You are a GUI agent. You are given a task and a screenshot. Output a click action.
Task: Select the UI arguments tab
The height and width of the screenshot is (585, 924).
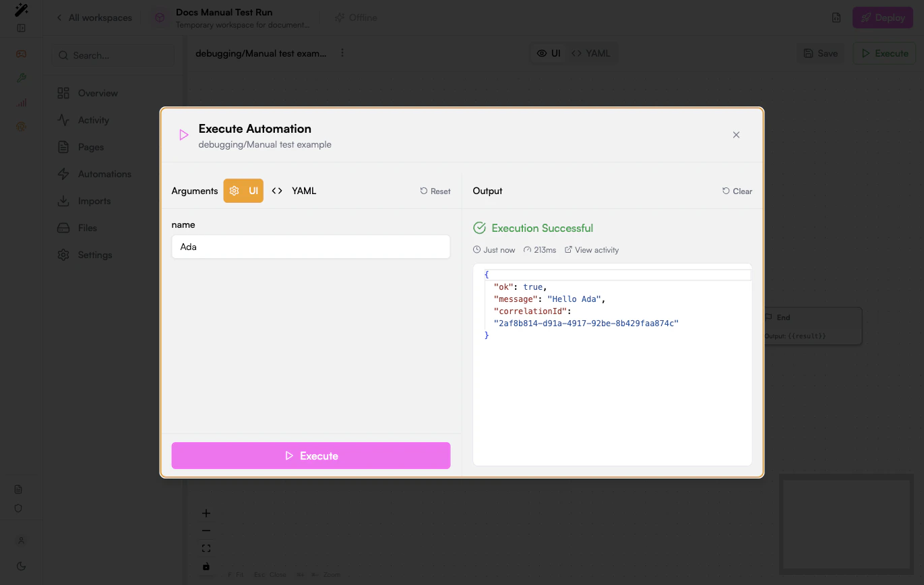pos(243,191)
